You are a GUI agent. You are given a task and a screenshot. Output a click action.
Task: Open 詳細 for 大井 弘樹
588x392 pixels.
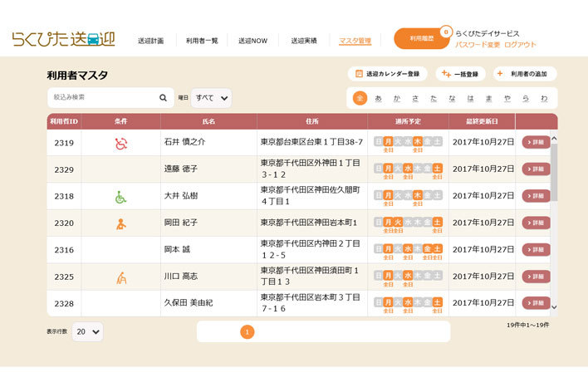point(536,196)
